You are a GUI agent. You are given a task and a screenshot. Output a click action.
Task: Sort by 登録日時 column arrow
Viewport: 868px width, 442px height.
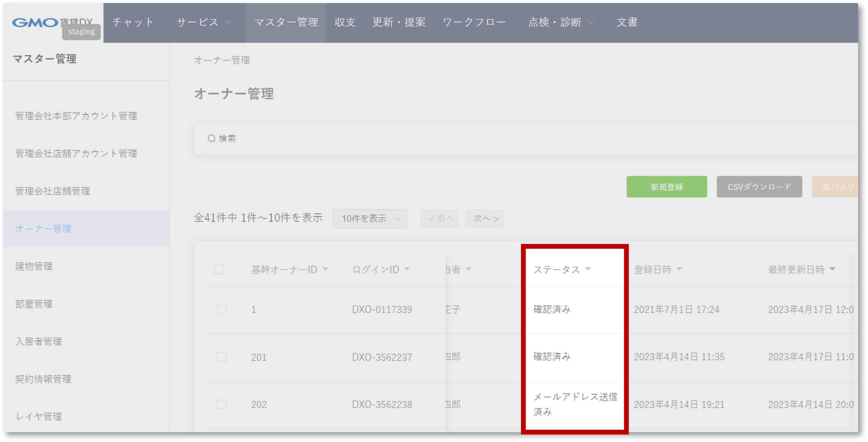pyautogui.click(x=679, y=269)
